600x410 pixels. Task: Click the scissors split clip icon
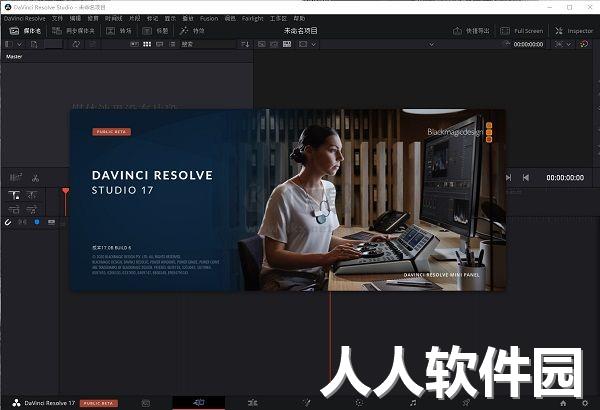point(36,178)
